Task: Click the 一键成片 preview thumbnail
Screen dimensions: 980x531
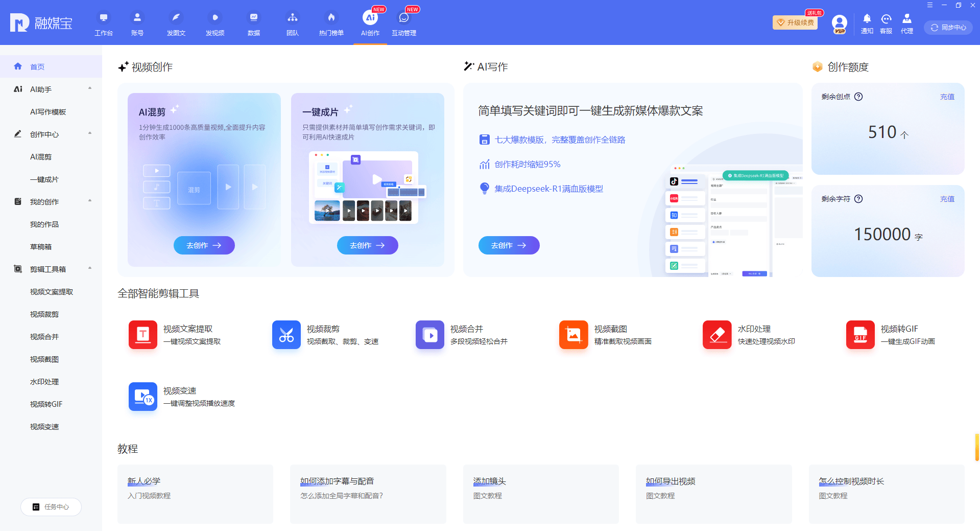Action: click(x=368, y=187)
